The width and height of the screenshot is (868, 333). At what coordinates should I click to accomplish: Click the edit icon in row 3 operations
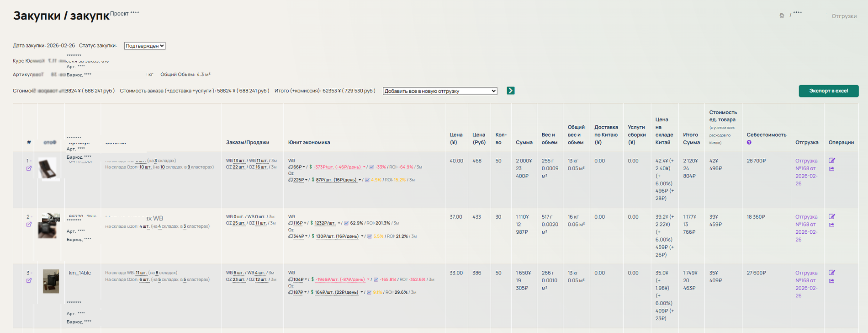[x=832, y=273]
